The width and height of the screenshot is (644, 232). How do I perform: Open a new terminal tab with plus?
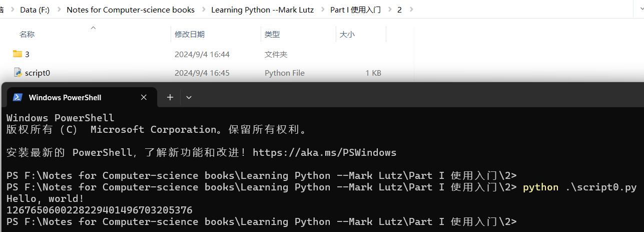tap(170, 97)
